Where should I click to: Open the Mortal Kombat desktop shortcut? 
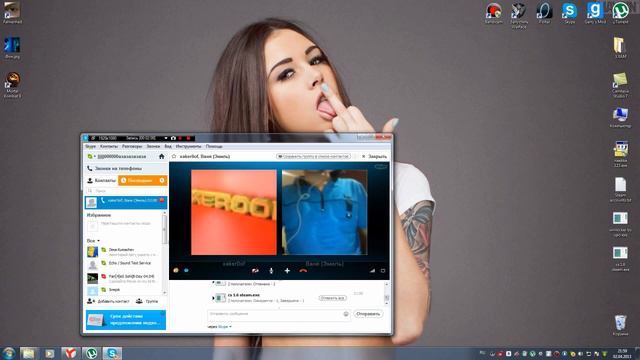click(13, 85)
